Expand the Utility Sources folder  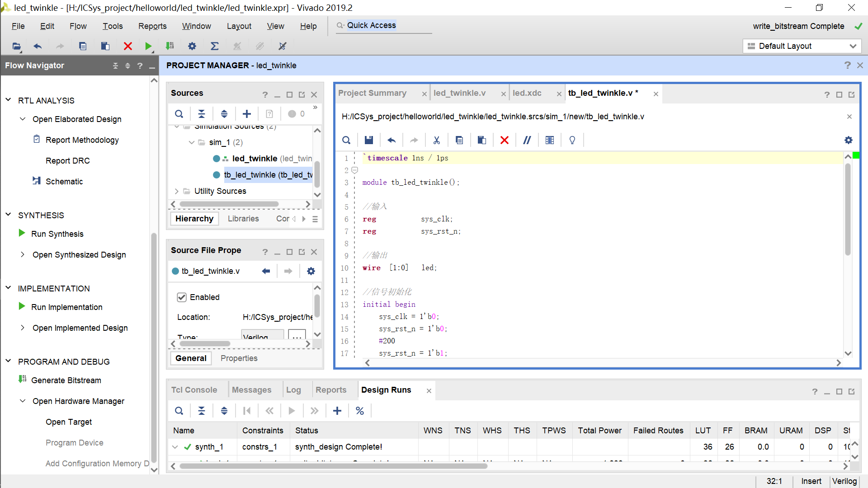176,191
